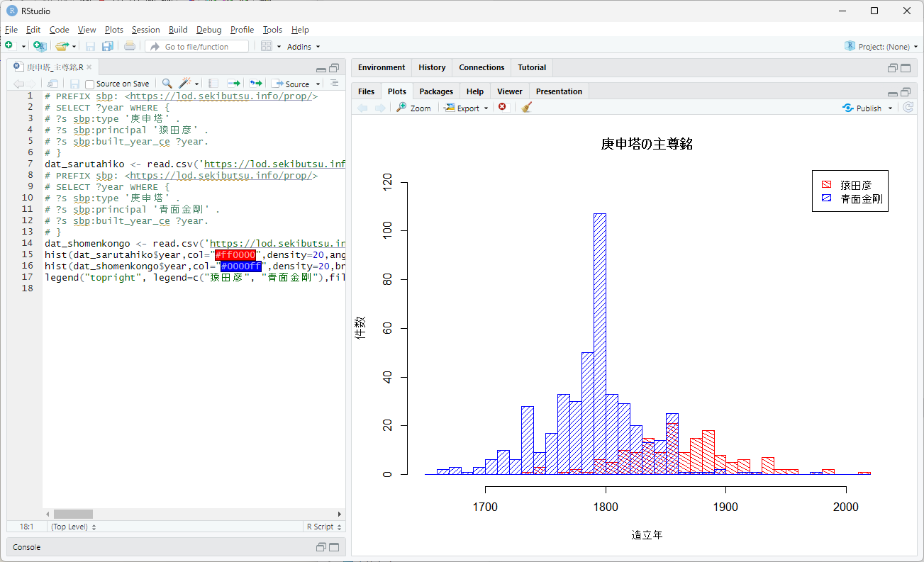Click the code tools magic wand
The height and width of the screenshot is (562, 924).
point(186,84)
